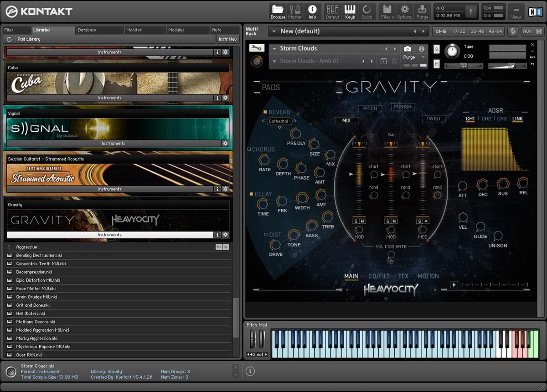Open Gravity library Instruments button
The height and width of the screenshot is (392, 547).
[110, 235]
